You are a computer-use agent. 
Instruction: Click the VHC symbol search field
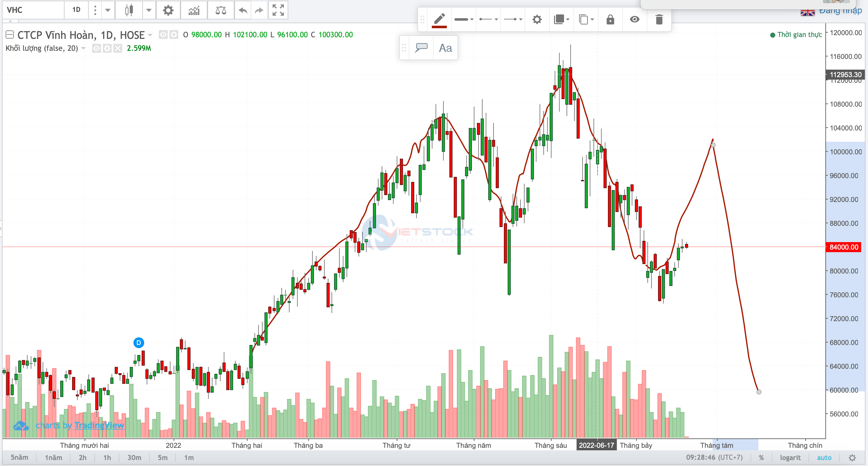[33, 10]
